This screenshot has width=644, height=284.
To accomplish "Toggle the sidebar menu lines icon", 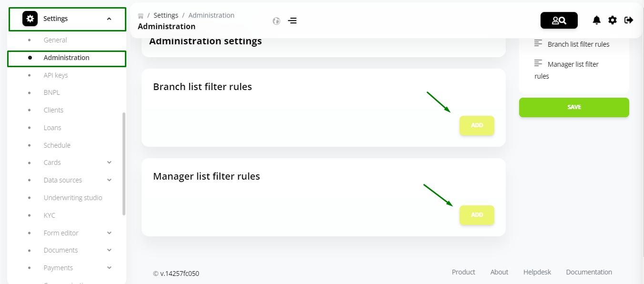I will click(292, 21).
